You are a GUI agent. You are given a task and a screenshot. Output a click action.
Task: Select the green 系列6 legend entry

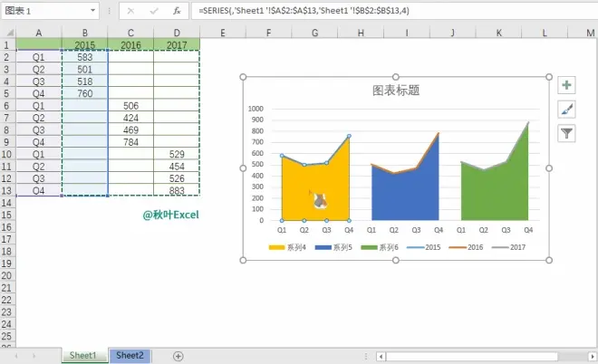coord(380,247)
